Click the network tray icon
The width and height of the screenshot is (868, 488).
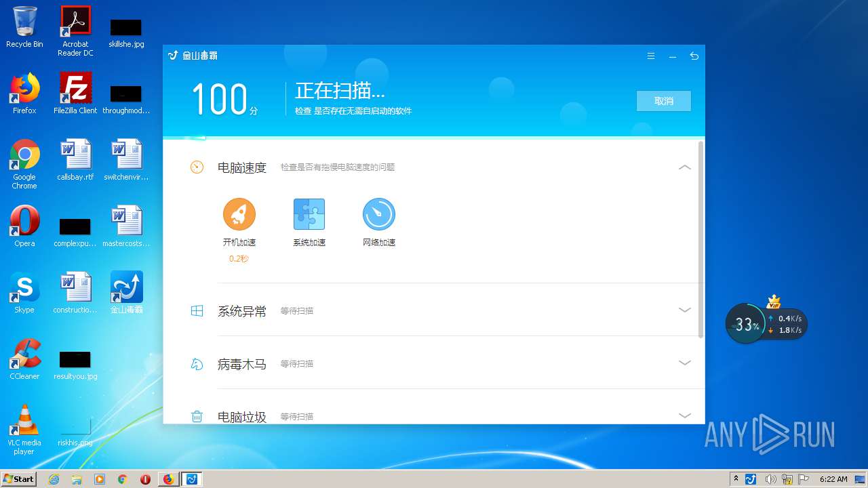coord(787,479)
